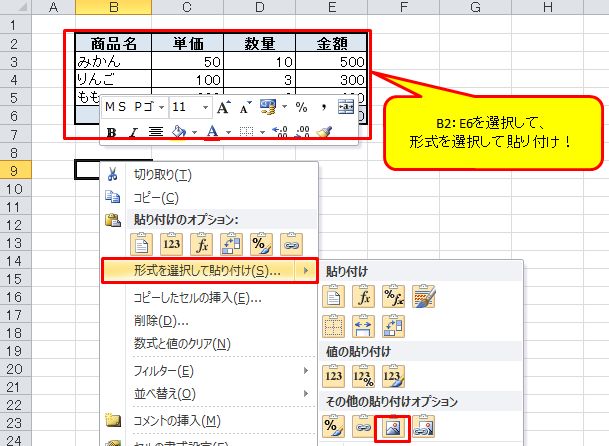Image resolution: width=609 pixels, height=446 pixels.
Task: Select the Formulas fx icon in the submenu
Action: pyautogui.click(x=363, y=296)
